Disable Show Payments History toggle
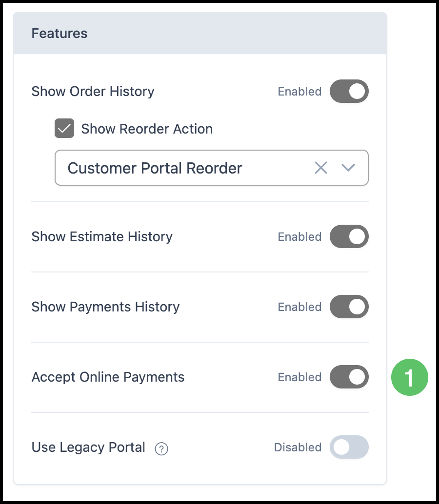Image resolution: width=439 pixels, height=504 pixels. pyautogui.click(x=349, y=307)
